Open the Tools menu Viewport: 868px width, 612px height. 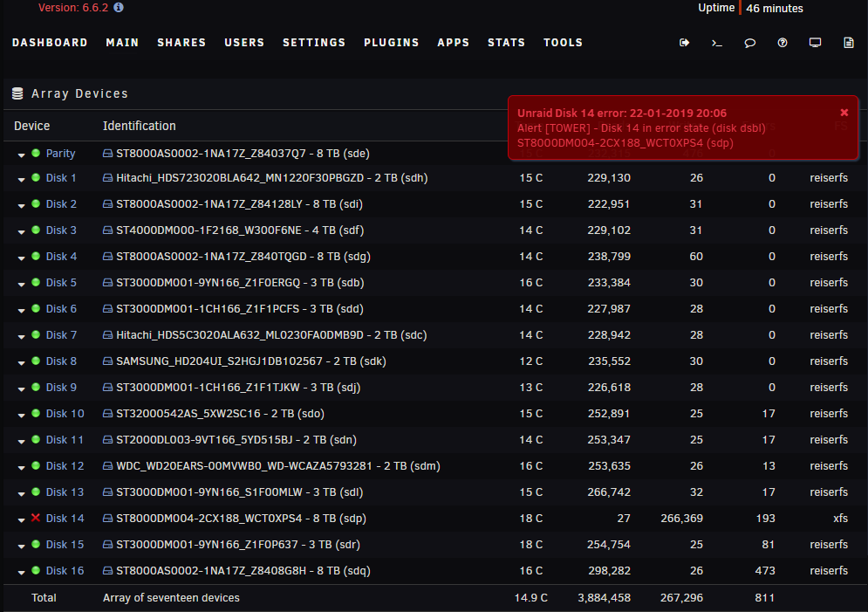[x=563, y=43]
